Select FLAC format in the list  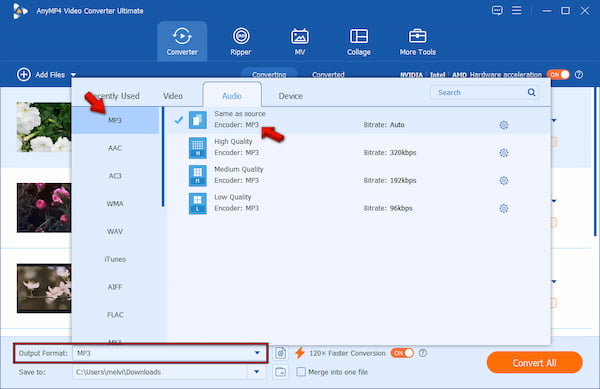[x=115, y=315]
